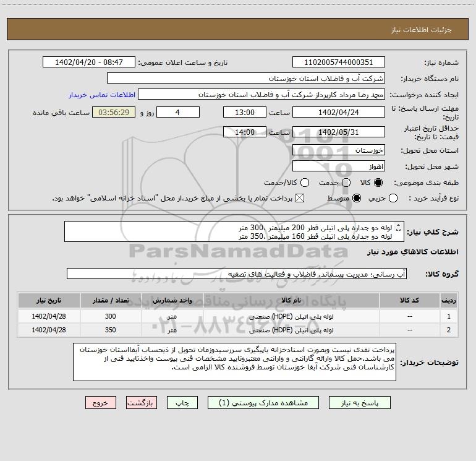Click the بازگشت back button
This screenshot has height=461, width=476.
tap(142, 403)
